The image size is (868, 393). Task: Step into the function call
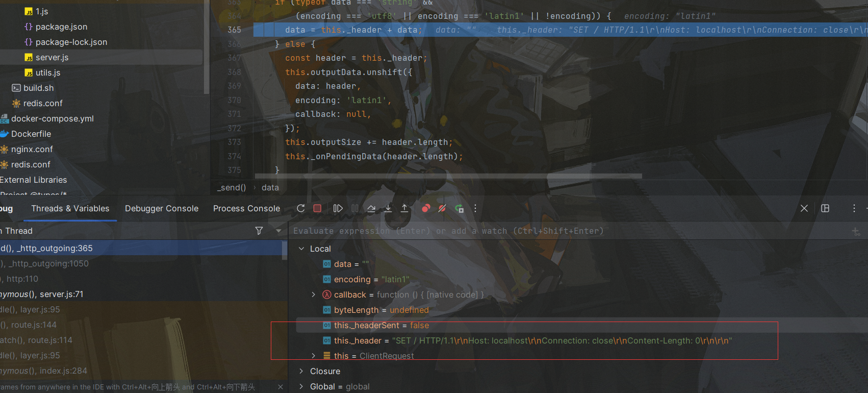tap(388, 208)
